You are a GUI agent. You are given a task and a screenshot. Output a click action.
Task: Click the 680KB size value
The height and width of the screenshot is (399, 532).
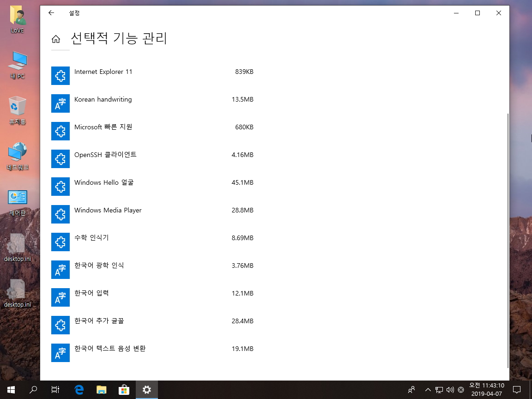click(244, 127)
